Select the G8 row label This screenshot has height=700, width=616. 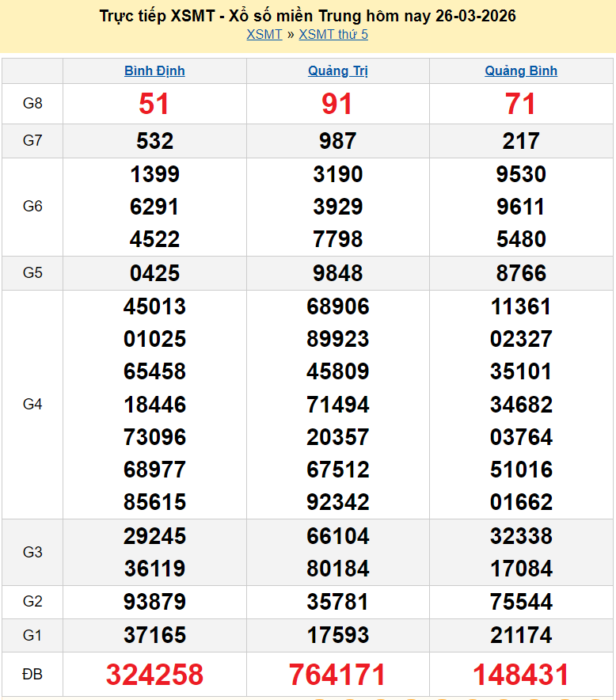click(32, 104)
